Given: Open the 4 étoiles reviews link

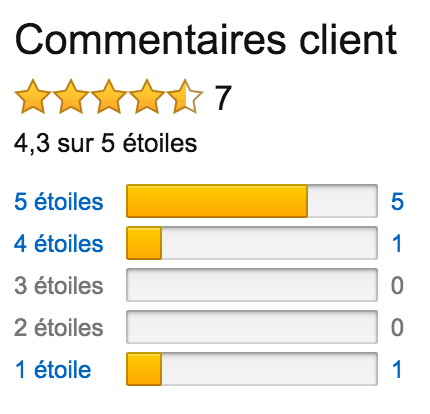Looking at the screenshot, I should pos(59,244).
